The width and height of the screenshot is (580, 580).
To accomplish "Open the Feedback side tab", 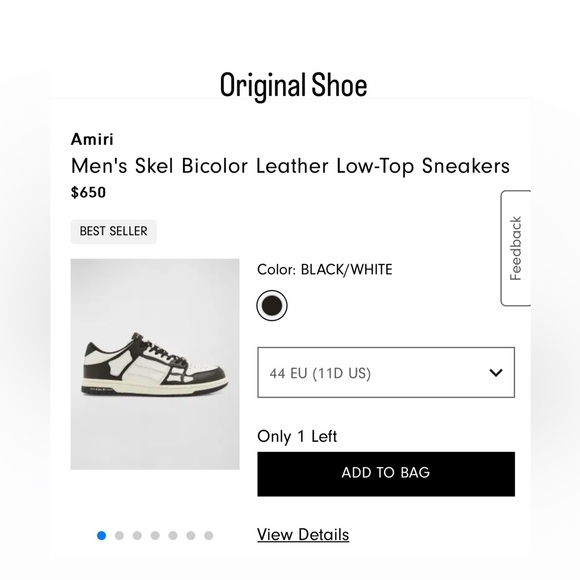I will tap(516, 248).
